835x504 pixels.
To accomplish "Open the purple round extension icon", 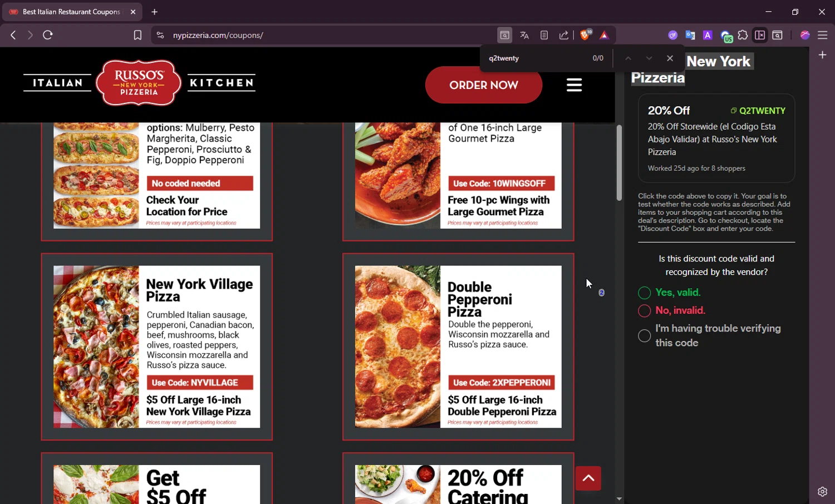I will pyautogui.click(x=673, y=35).
